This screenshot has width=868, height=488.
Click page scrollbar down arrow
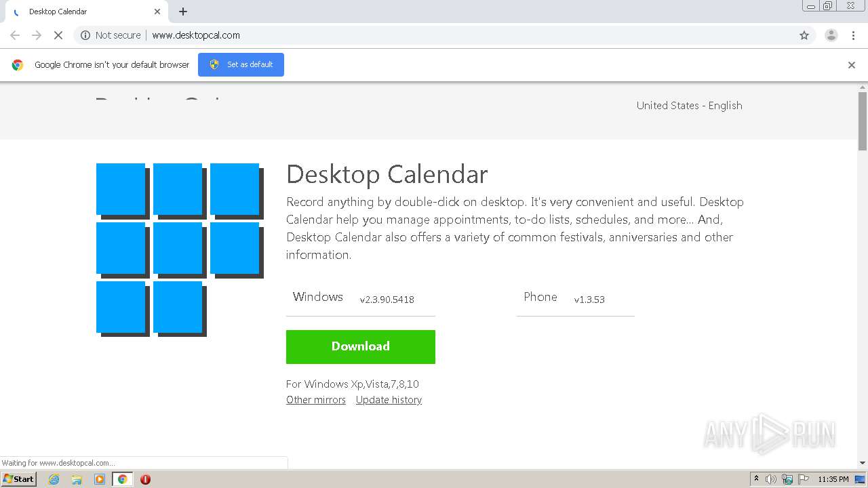(863, 463)
